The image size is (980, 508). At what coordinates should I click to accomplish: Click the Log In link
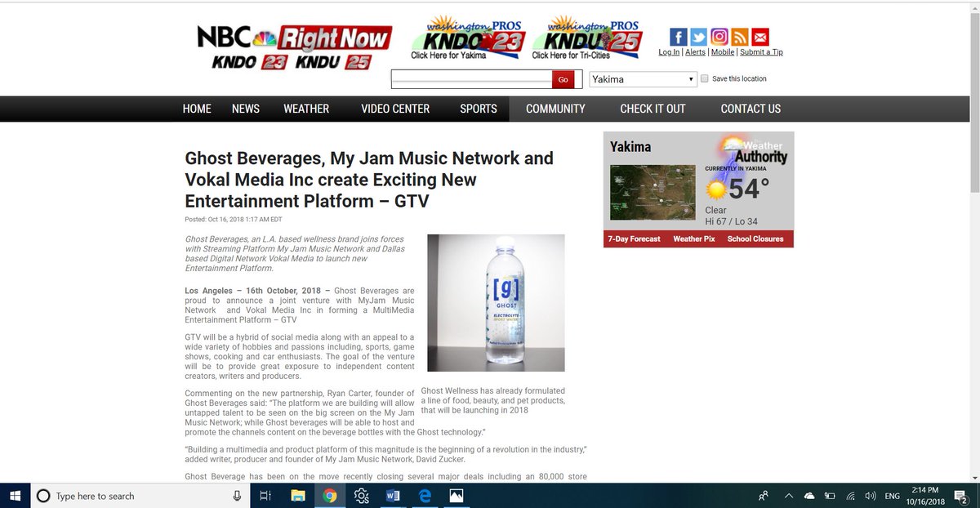point(669,52)
